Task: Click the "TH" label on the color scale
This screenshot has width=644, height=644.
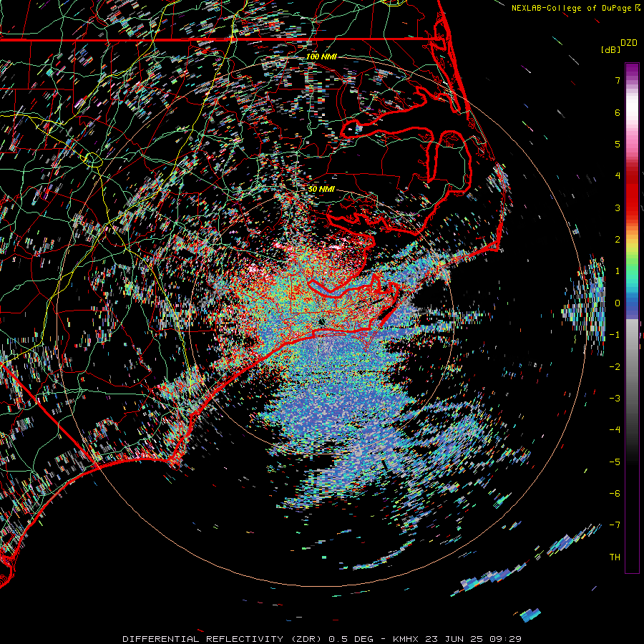Action: pos(615,557)
